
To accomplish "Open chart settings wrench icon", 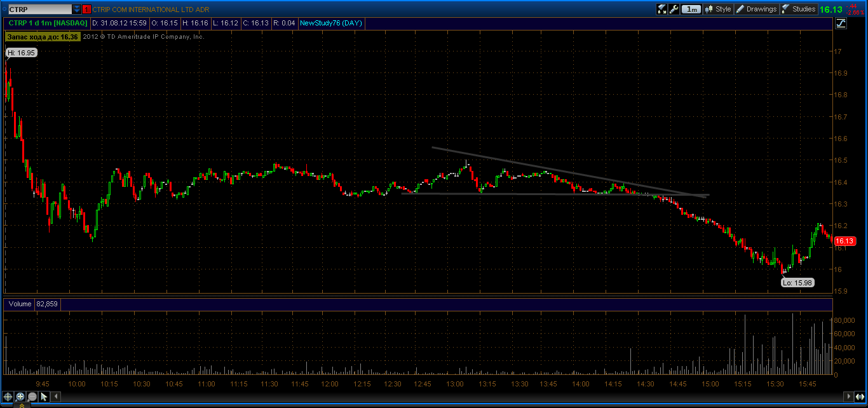I will pos(675,9).
